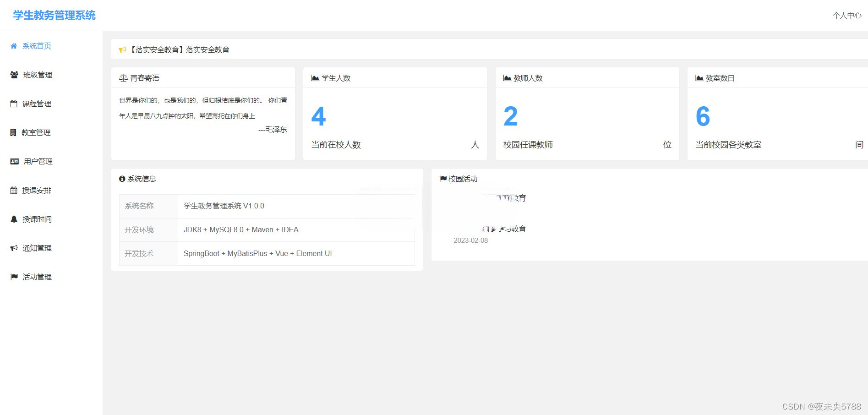Click the 学生教务管理系统 title

point(54,15)
